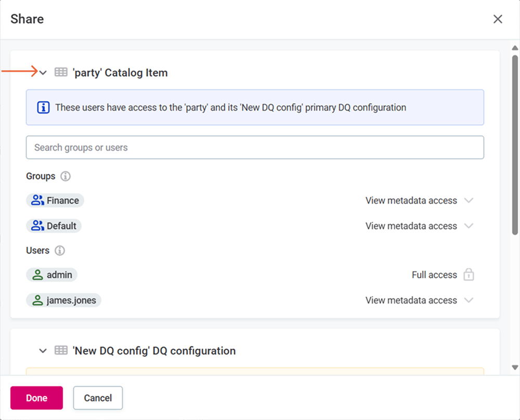Open the access level dropdown for james.jones

coord(469,300)
